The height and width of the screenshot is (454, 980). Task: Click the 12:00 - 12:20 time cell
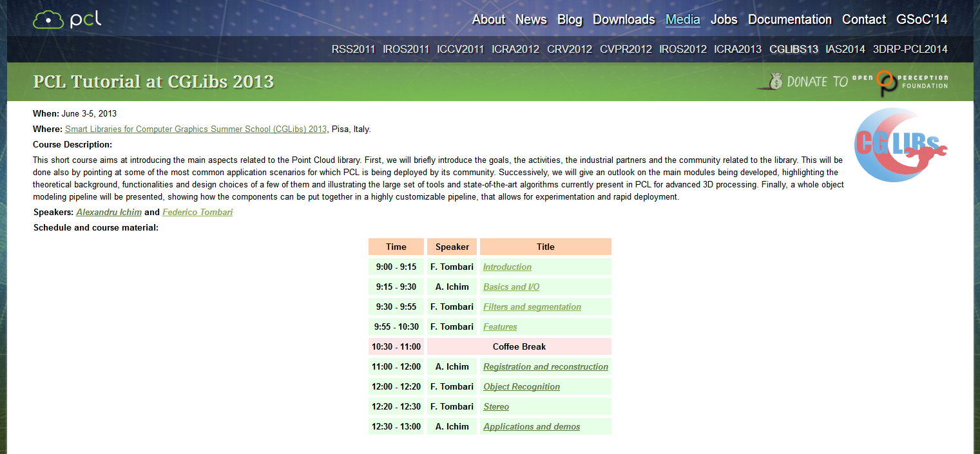(396, 386)
